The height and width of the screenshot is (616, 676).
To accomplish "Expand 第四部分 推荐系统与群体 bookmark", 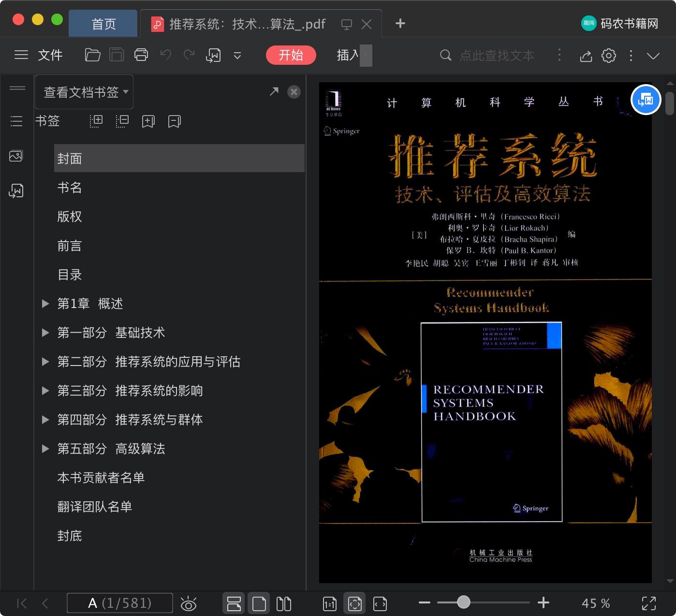I will (x=45, y=420).
